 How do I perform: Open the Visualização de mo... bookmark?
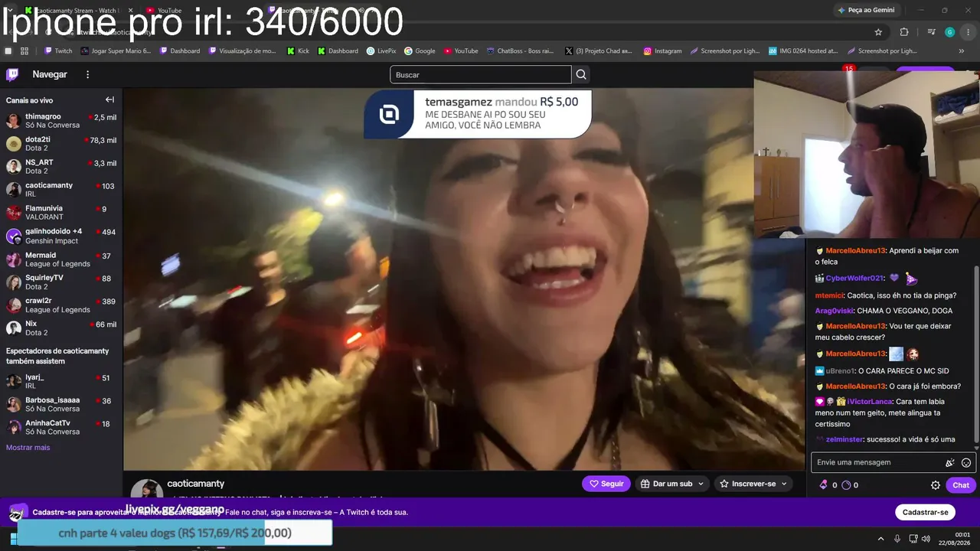pos(240,51)
